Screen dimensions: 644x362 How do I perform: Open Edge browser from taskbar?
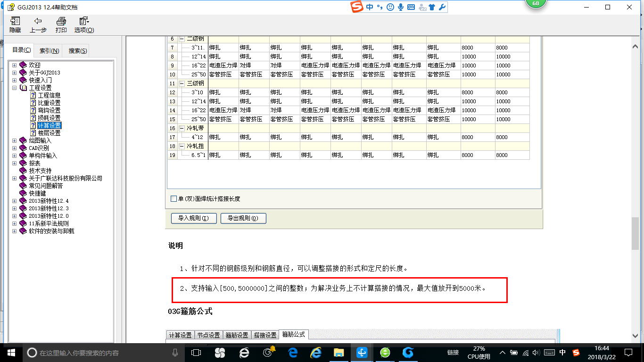click(x=292, y=353)
